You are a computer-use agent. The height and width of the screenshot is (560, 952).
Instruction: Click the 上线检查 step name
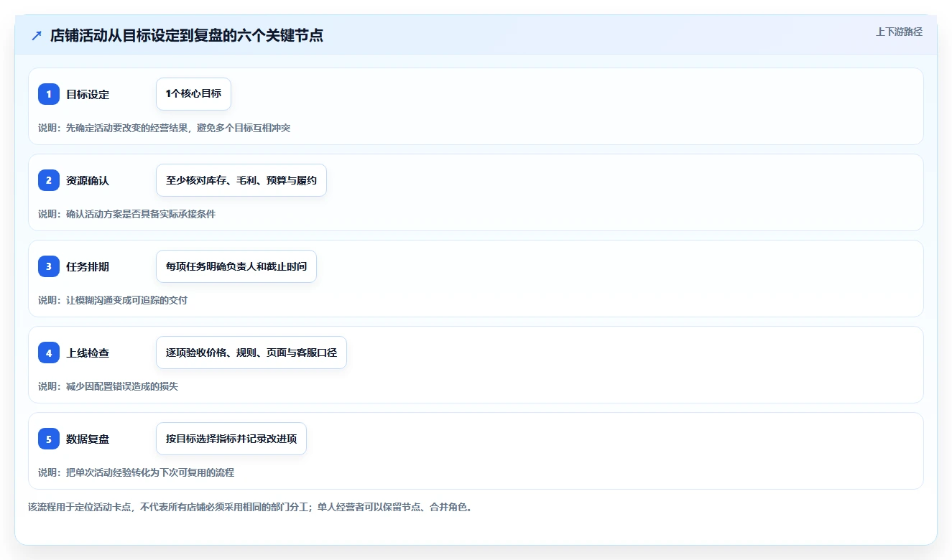click(88, 353)
